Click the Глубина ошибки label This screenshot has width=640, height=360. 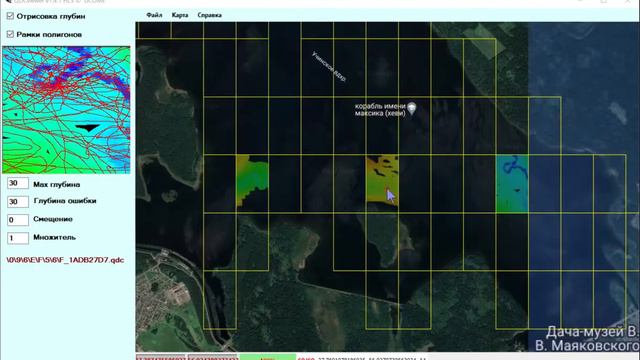(x=65, y=201)
